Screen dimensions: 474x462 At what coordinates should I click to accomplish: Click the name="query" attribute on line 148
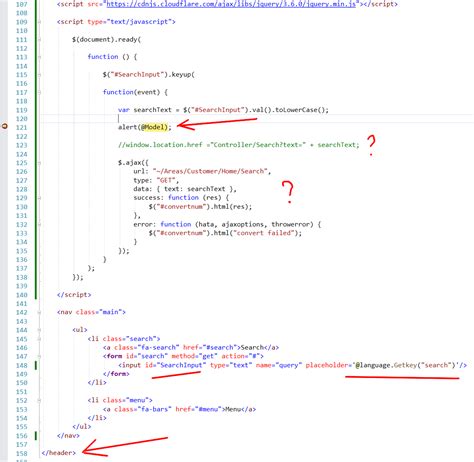[279, 365]
